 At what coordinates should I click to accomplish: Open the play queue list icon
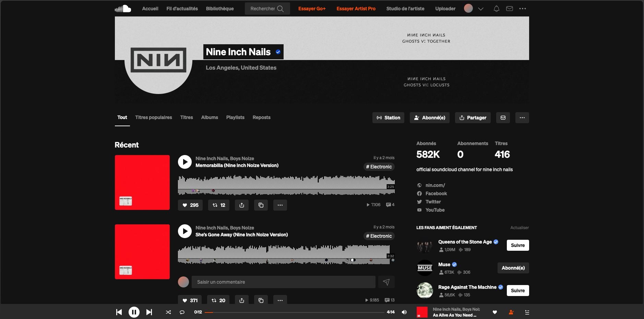pyautogui.click(x=527, y=312)
